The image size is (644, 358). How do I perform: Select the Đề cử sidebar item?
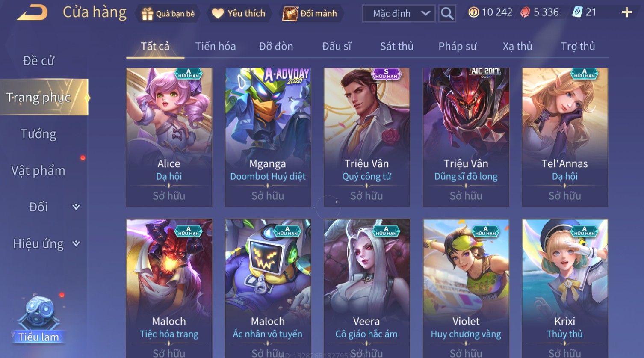tap(38, 61)
